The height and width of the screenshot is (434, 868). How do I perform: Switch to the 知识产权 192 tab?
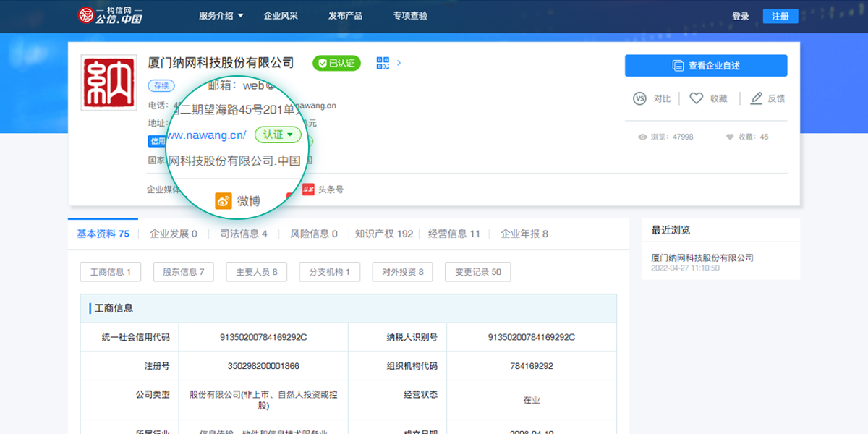(x=384, y=234)
